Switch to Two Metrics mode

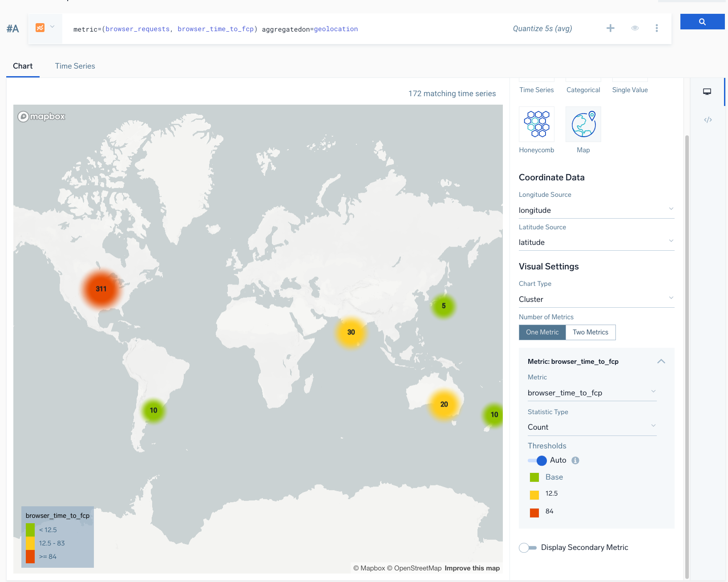[590, 332]
